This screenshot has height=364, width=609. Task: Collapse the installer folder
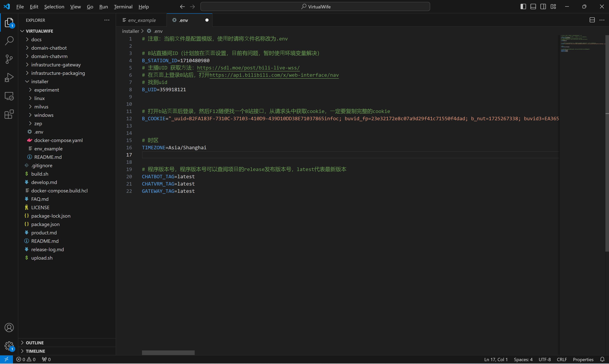tap(40, 82)
